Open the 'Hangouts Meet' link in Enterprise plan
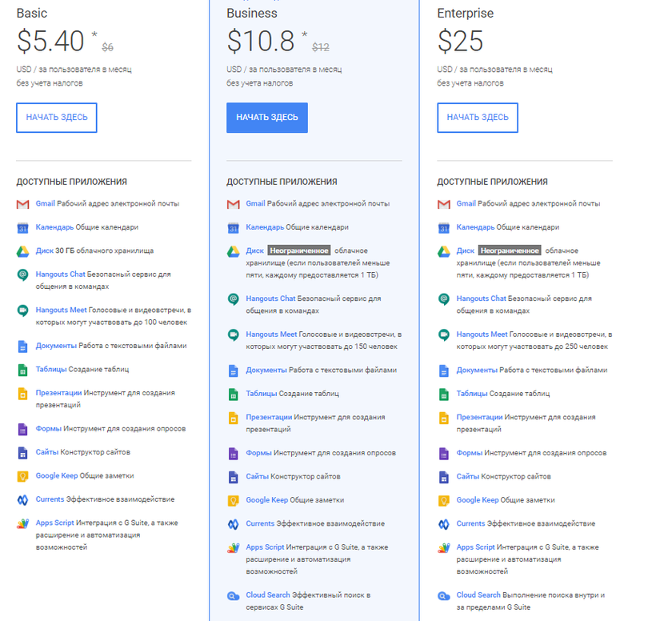 tap(482, 335)
